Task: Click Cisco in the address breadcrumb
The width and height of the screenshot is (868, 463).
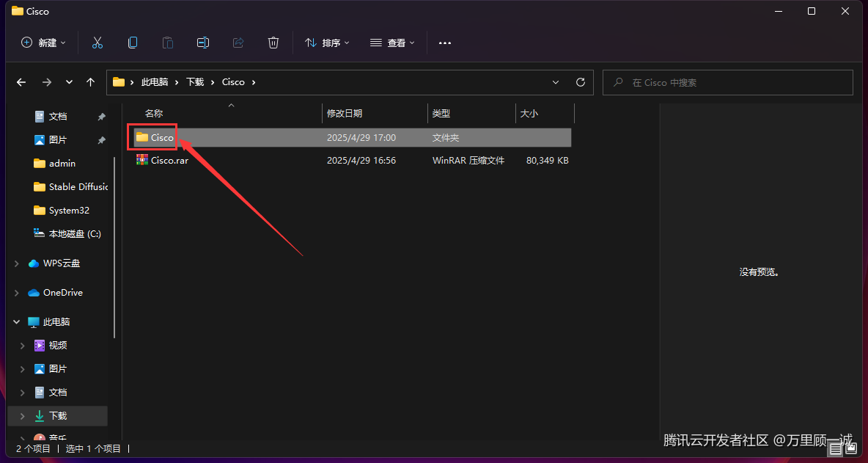Action: 233,82
